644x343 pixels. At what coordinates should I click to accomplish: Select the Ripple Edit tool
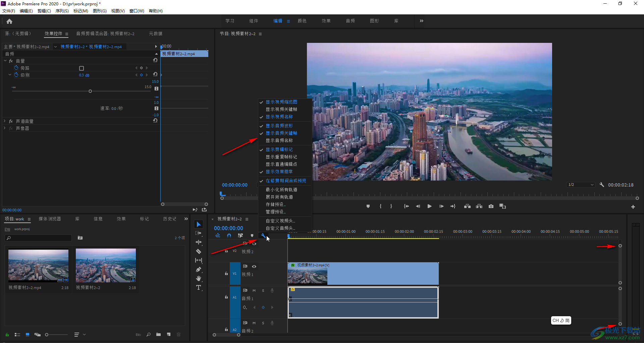pyautogui.click(x=199, y=242)
